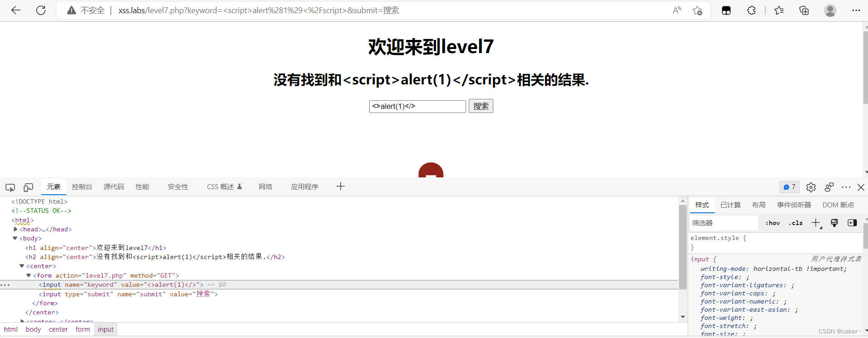Viewport: 868px width, 338px height.
Task: Collapse the body node in DOM tree
Action: pos(15,238)
